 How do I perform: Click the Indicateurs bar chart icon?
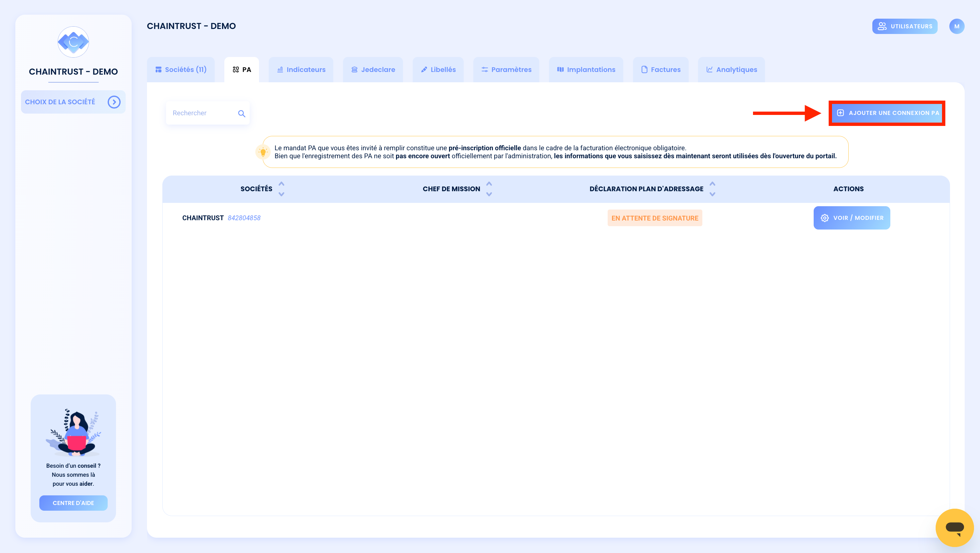tap(280, 70)
